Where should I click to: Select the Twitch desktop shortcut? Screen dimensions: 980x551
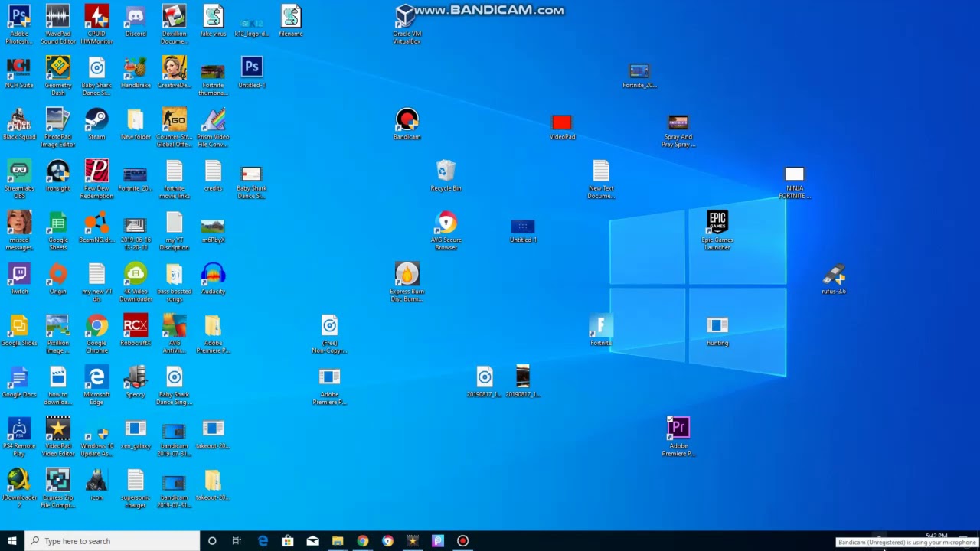[19, 278]
